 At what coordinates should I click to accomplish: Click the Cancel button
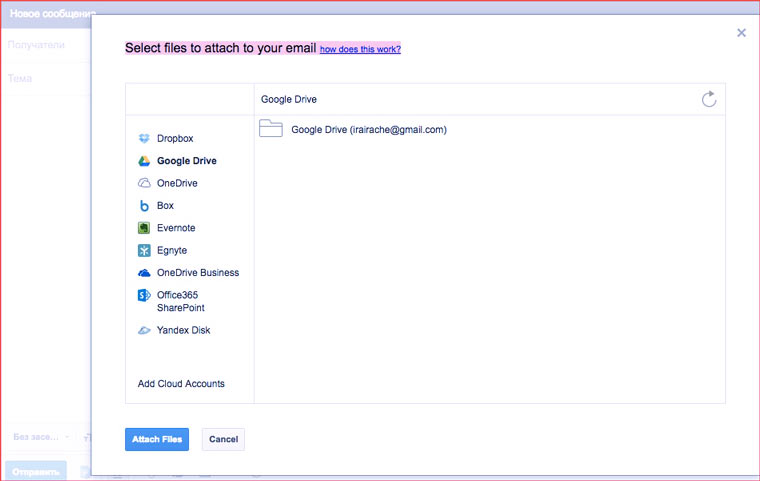pyautogui.click(x=223, y=439)
